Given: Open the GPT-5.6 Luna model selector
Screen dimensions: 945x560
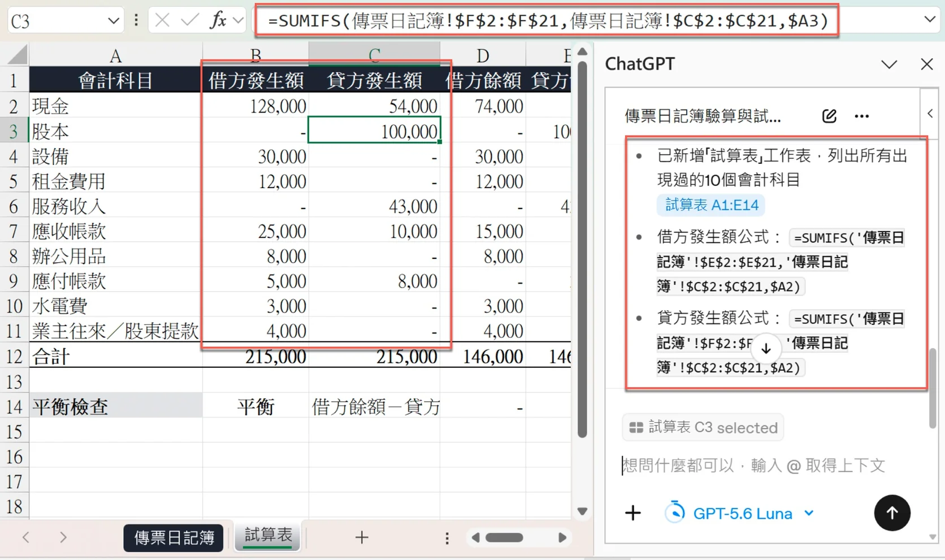Looking at the screenshot, I should click(x=740, y=513).
